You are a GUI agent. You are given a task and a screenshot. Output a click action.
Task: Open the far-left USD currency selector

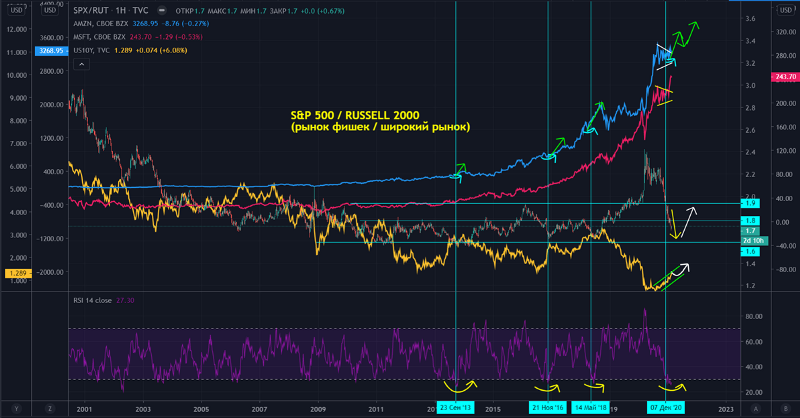14,10
